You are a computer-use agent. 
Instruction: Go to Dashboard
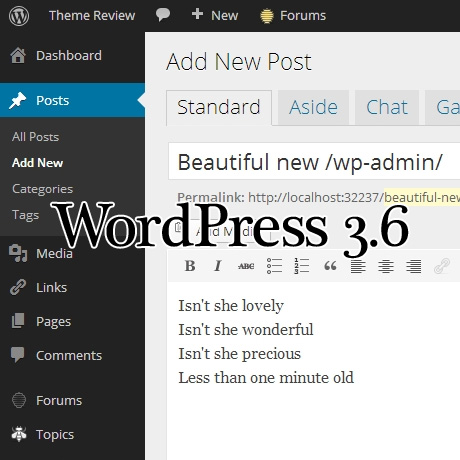69,56
